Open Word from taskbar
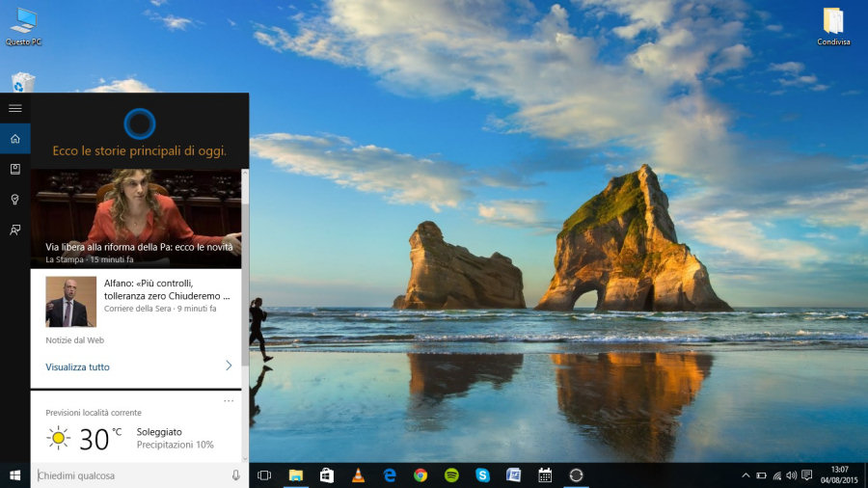 pyautogui.click(x=514, y=475)
